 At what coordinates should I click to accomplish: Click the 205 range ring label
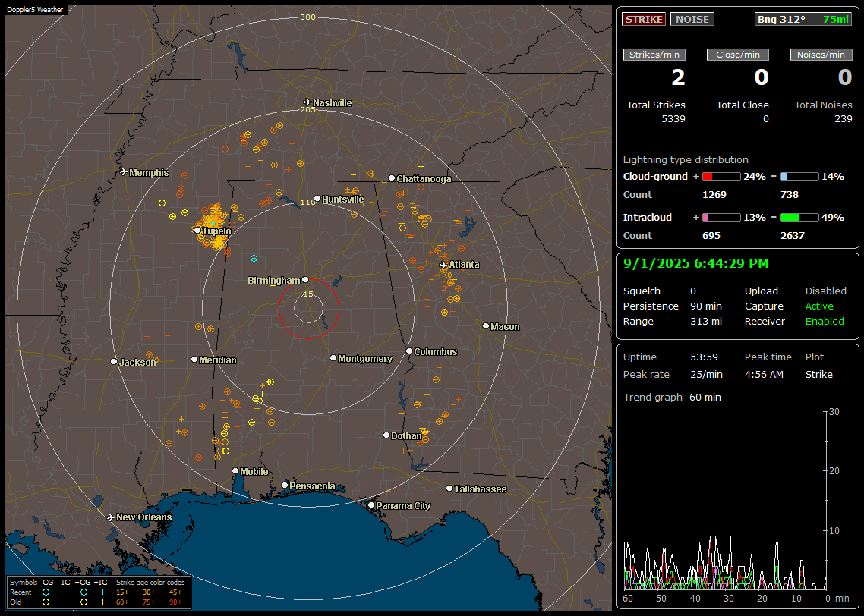(308, 109)
